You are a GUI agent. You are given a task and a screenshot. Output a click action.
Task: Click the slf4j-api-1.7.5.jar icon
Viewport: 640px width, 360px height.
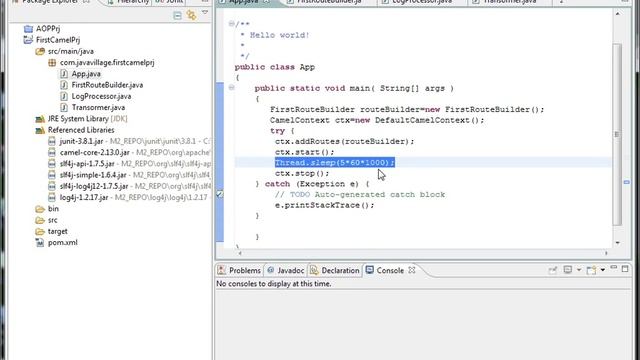tap(52, 164)
